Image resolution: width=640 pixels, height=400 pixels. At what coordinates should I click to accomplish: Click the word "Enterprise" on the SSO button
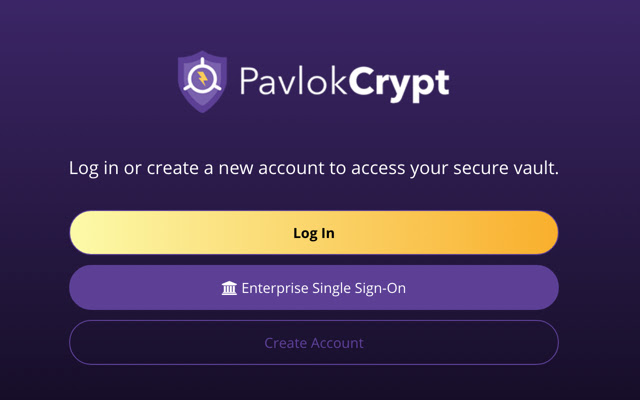coord(276,288)
